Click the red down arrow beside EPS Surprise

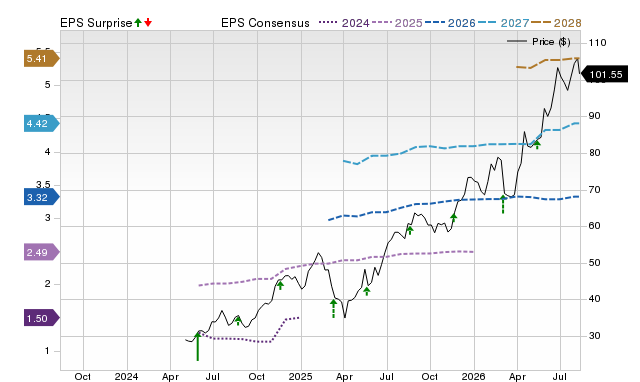148,22
